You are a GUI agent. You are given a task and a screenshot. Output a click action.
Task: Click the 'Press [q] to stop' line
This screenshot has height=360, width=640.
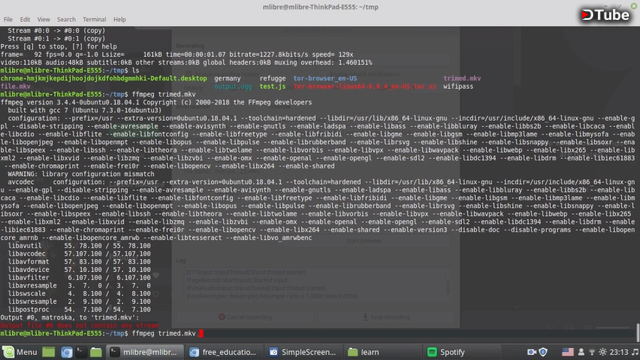click(x=58, y=47)
